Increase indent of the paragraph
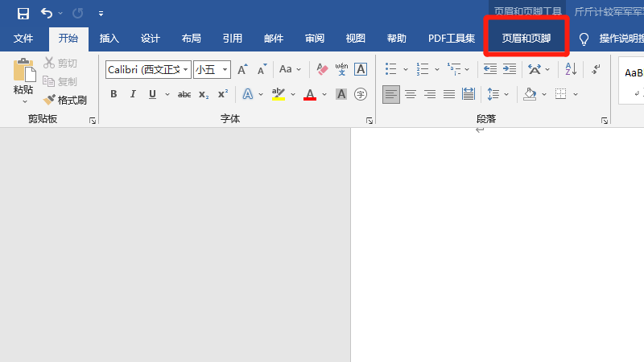The width and height of the screenshot is (644, 362). pyautogui.click(x=509, y=70)
